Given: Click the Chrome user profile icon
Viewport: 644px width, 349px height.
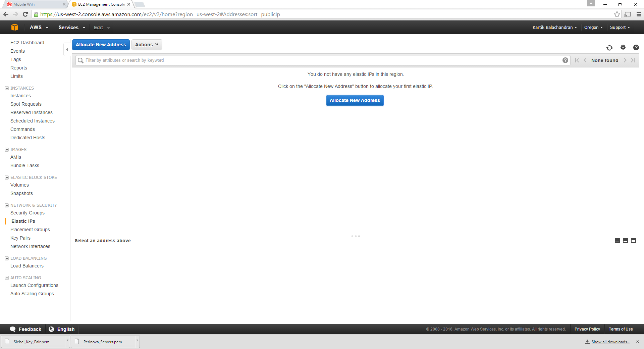Looking at the screenshot, I should tap(591, 3).
